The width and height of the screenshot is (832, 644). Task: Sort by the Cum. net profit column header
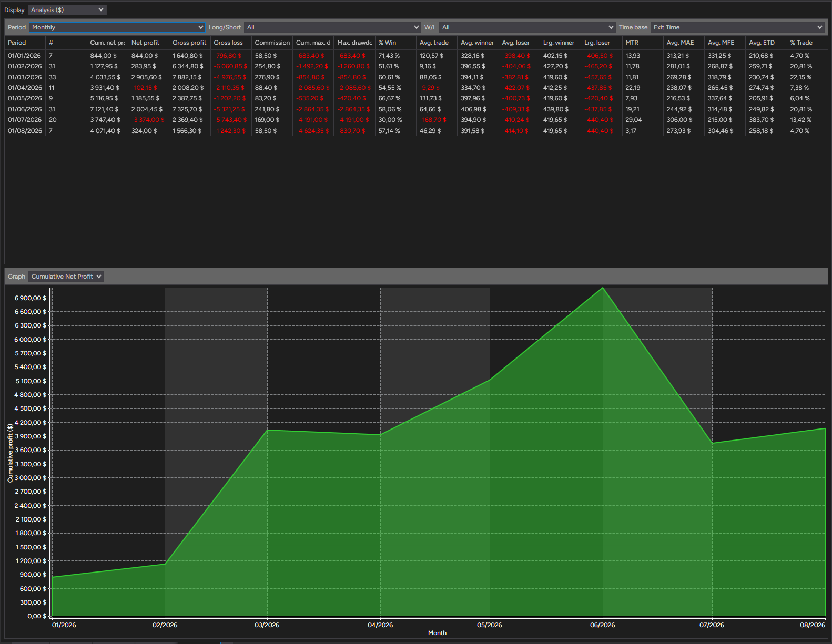[x=107, y=43]
